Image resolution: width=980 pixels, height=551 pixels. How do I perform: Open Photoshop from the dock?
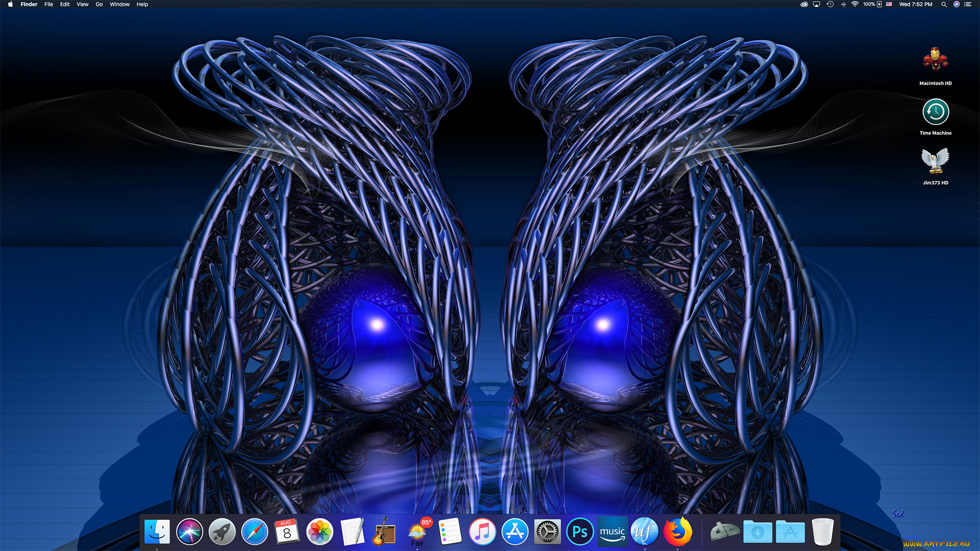coord(580,532)
